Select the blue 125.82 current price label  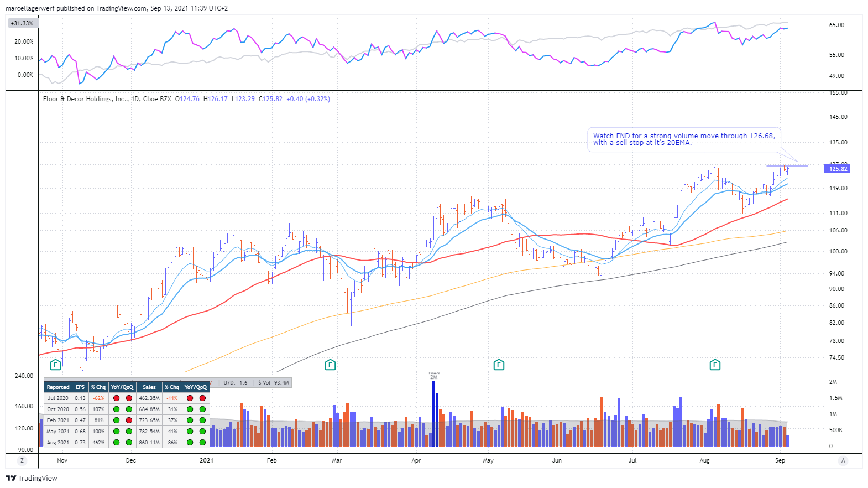click(x=838, y=169)
